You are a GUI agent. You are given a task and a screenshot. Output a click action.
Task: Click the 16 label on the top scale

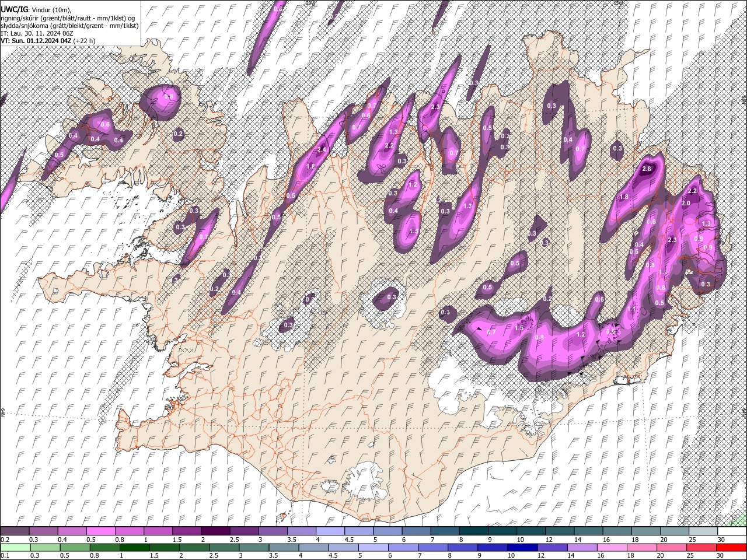click(605, 540)
